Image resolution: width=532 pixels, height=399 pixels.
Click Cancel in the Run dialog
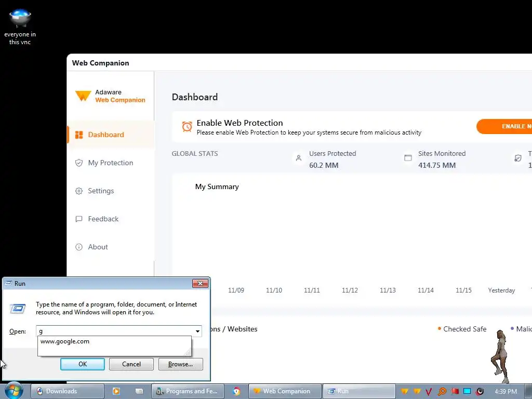tap(131, 364)
